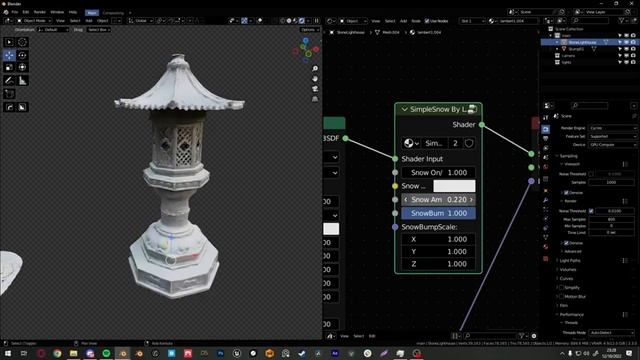Open the Device GPU Compute dropdown

click(x=613, y=144)
